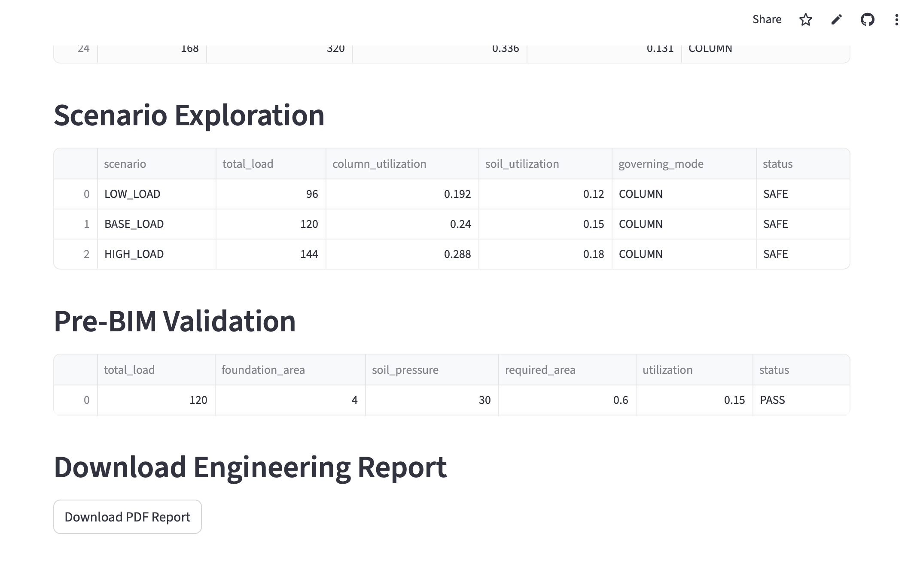This screenshot has height=588, width=914.
Task: Click the pencil edit icon
Action: (836, 20)
